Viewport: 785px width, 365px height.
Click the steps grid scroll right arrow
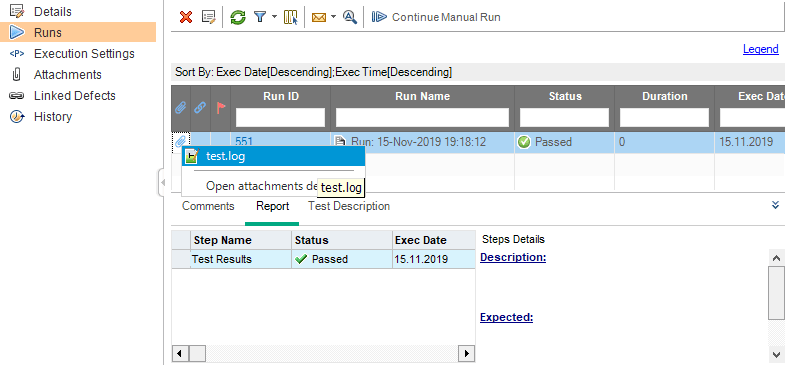[467, 353]
